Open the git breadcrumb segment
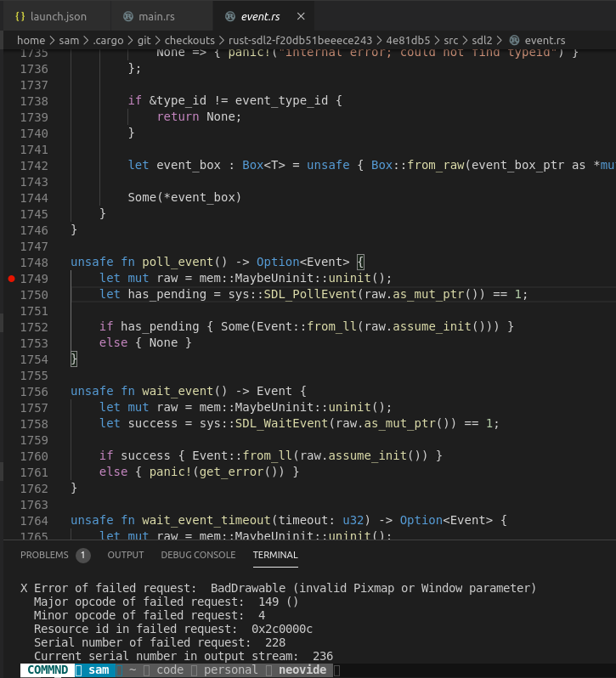Viewport: 616px width, 678px height. (144, 40)
